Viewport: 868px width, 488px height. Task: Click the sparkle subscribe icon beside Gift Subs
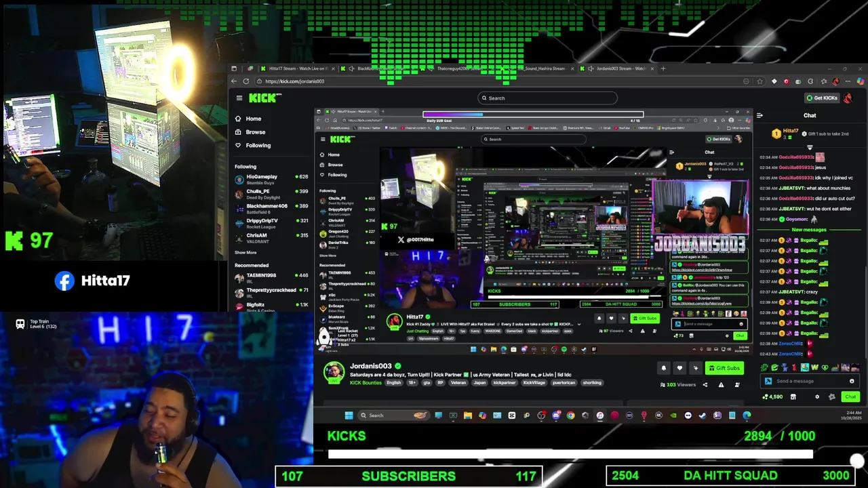(x=695, y=368)
